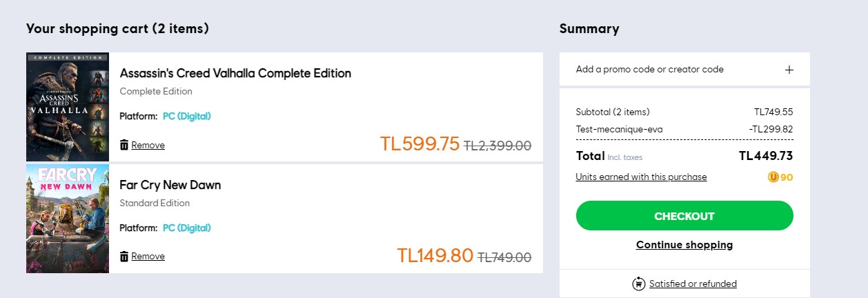Click trash icon for Far Cry New Dawn

click(x=124, y=257)
